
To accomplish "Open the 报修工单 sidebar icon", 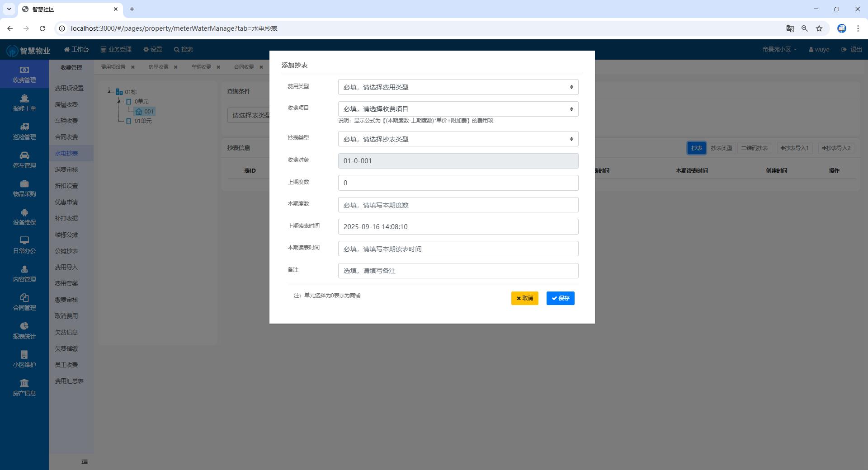I will tap(24, 99).
